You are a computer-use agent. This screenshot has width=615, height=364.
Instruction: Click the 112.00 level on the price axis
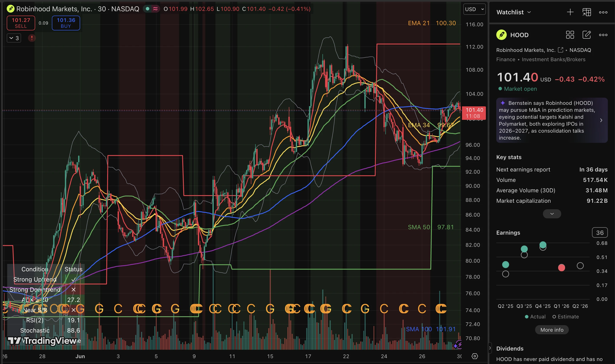tap(475, 47)
